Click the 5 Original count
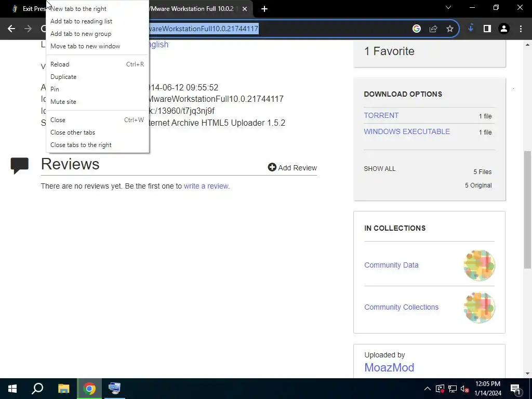 pos(478,185)
